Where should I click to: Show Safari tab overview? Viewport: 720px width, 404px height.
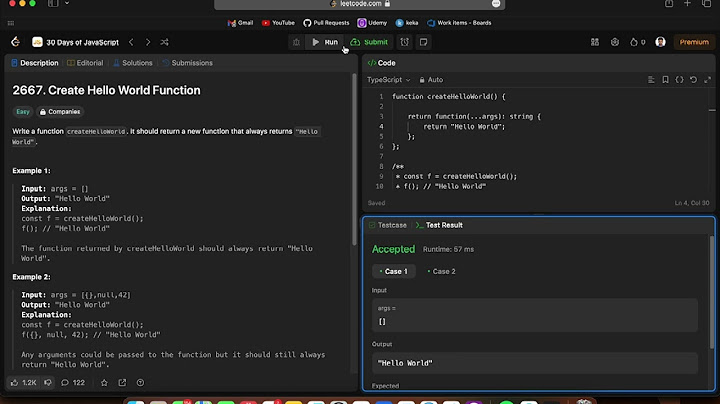click(706, 3)
